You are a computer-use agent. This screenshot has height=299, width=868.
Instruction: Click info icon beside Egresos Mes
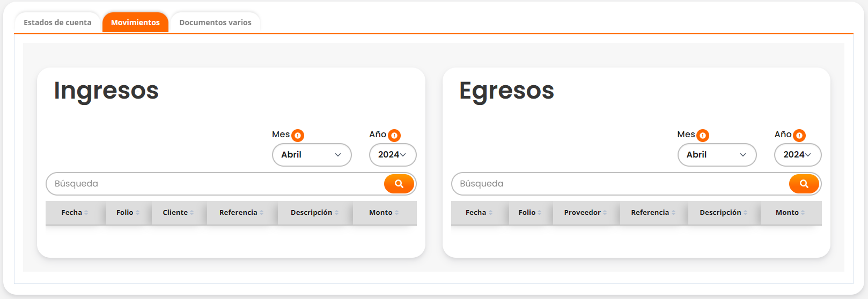point(703,136)
